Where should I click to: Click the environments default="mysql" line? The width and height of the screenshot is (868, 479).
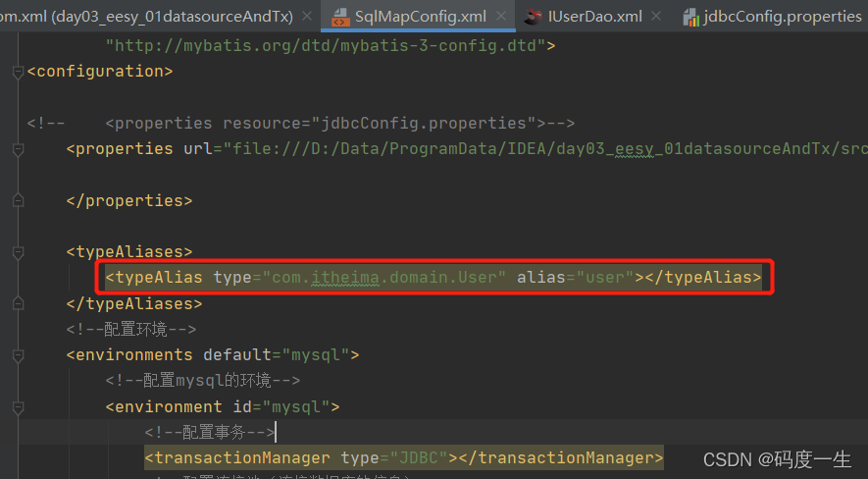(213, 355)
